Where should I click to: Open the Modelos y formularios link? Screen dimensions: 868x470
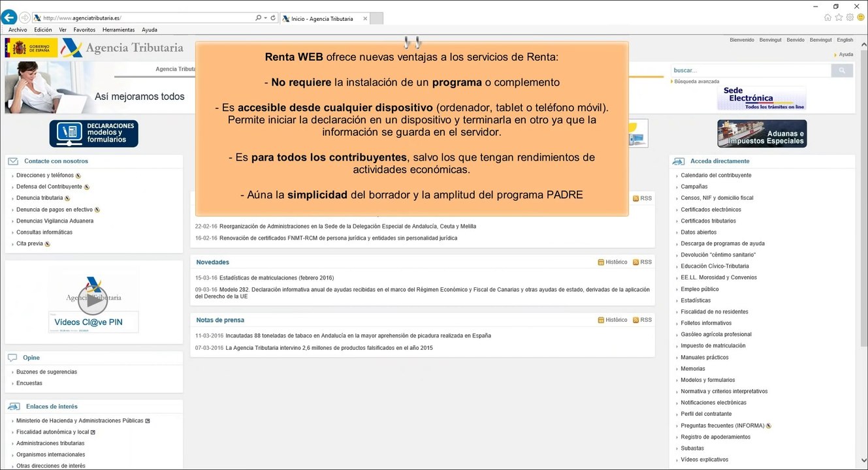tap(707, 380)
